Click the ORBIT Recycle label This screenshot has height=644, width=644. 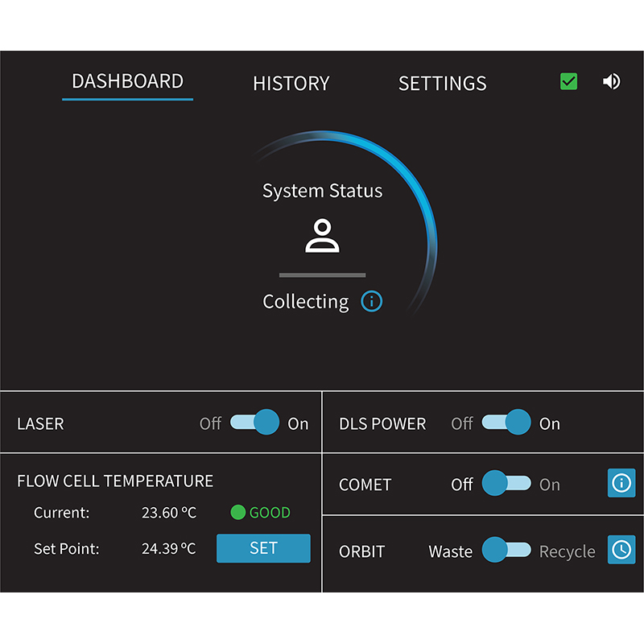click(x=568, y=551)
